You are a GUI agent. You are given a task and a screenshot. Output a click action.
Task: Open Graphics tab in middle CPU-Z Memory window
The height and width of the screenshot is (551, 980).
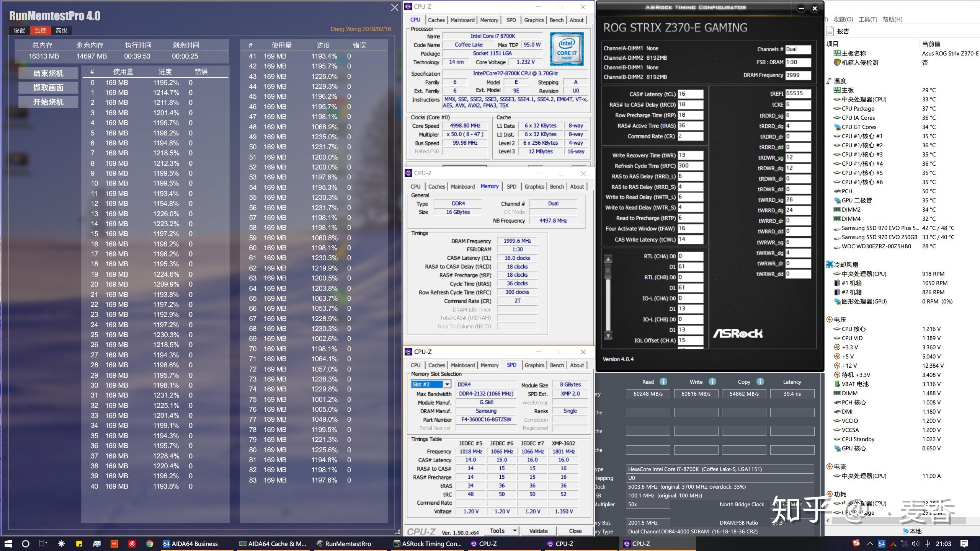(x=534, y=186)
